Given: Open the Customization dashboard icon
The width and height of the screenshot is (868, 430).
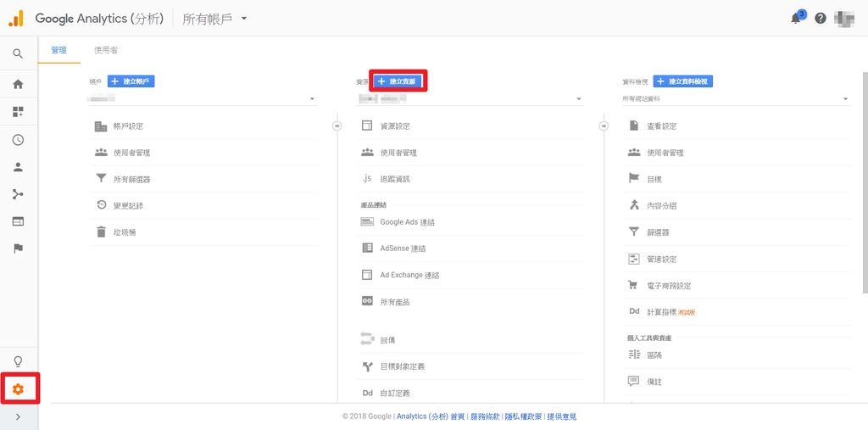Looking at the screenshot, I should [x=18, y=112].
